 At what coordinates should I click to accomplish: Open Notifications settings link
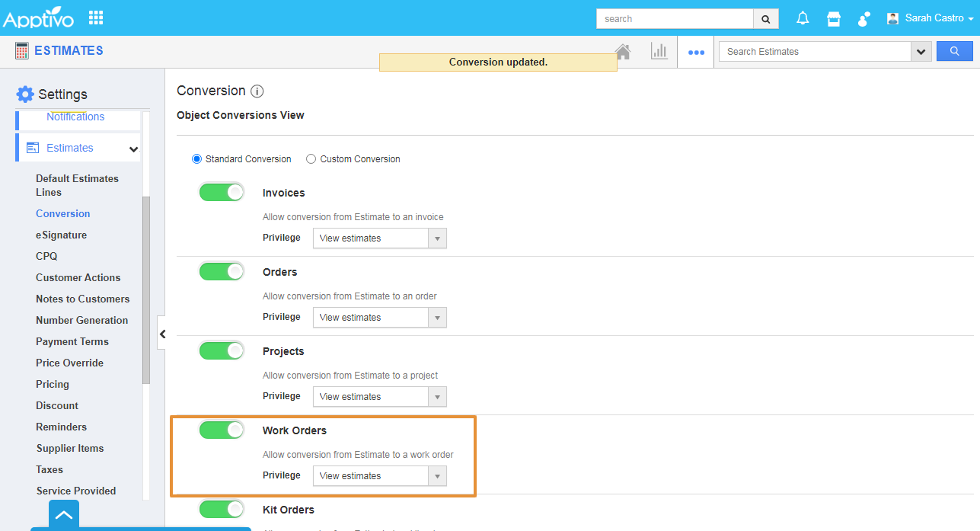pos(75,117)
